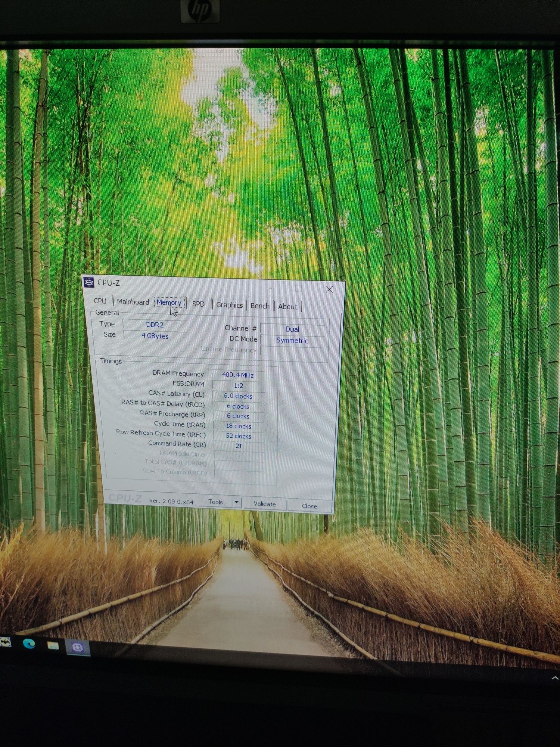Click the tRFC value 52 clocks
This screenshot has width=560, height=747.
[x=239, y=436]
